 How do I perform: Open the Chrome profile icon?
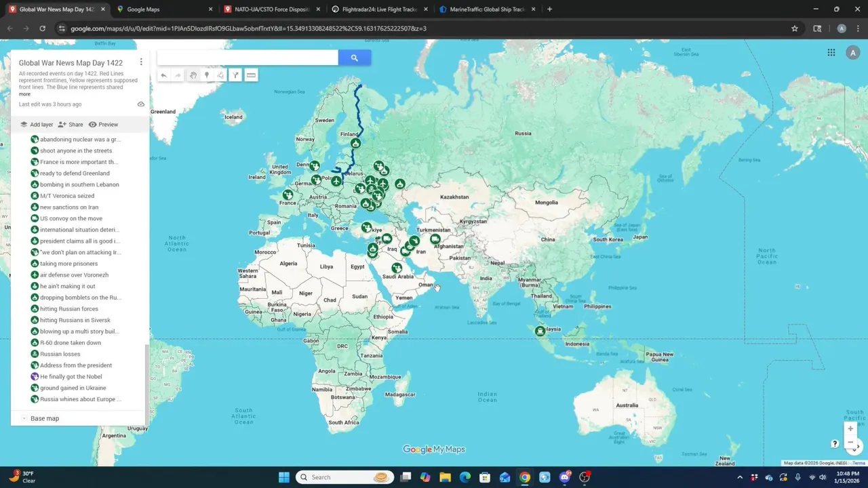click(842, 28)
